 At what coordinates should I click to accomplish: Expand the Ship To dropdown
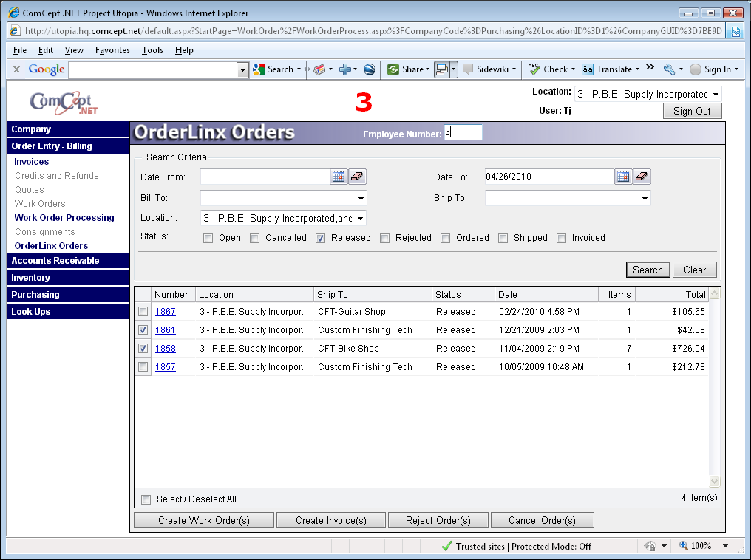(645, 199)
